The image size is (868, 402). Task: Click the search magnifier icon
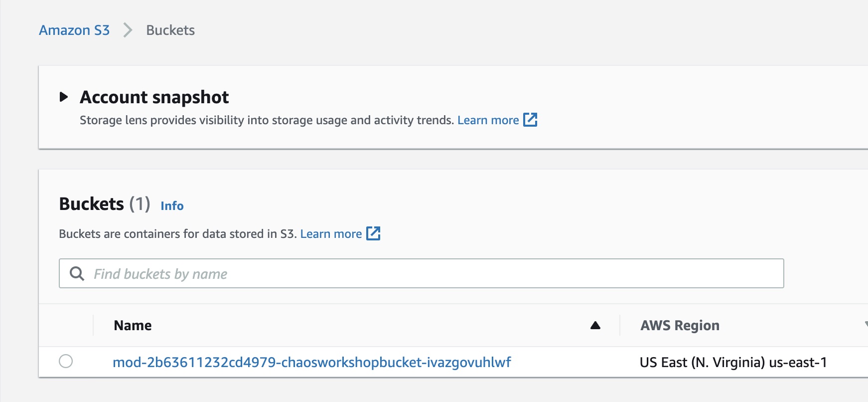[77, 273]
